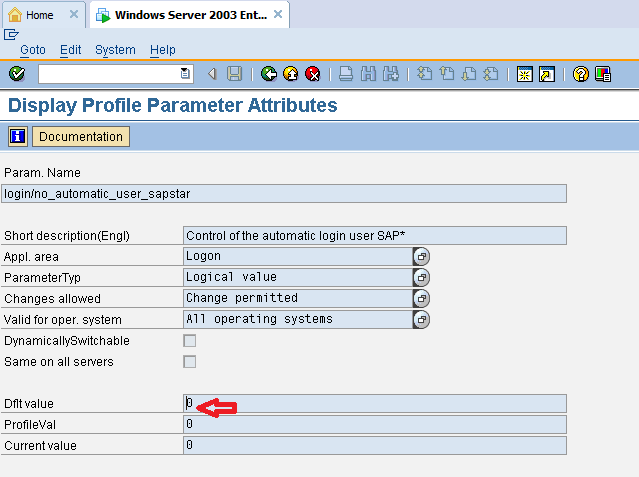
Task: Click the green Enter checkmark icon
Action: pyautogui.click(x=16, y=74)
